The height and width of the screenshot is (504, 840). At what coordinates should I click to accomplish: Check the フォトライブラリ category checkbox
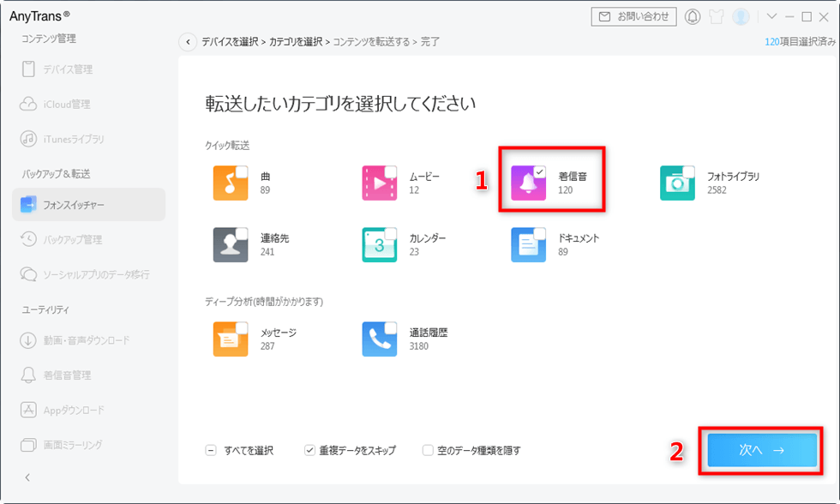tap(688, 172)
